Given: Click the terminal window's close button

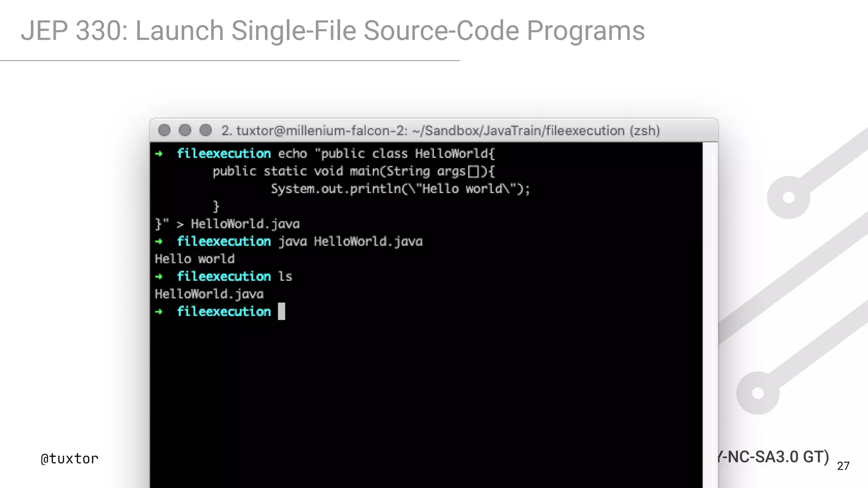Looking at the screenshot, I should (164, 130).
